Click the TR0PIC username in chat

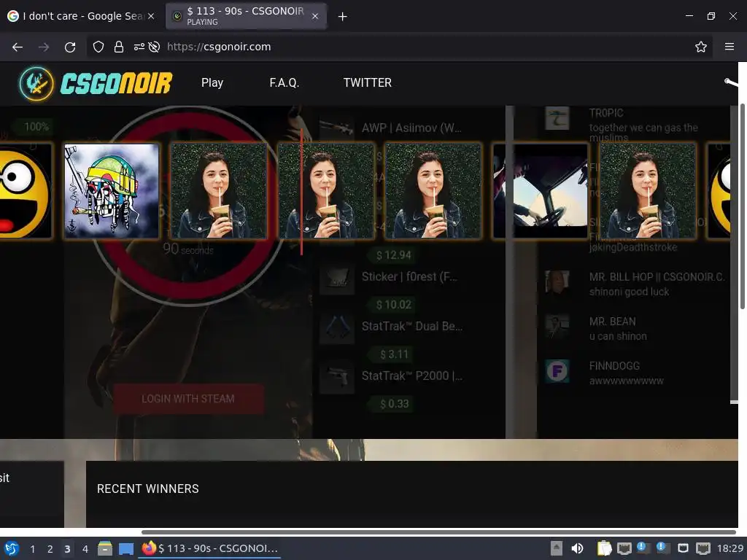coord(606,113)
